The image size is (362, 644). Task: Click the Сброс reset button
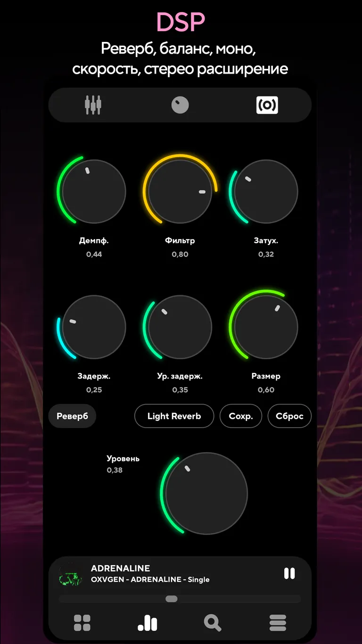pyautogui.click(x=289, y=416)
